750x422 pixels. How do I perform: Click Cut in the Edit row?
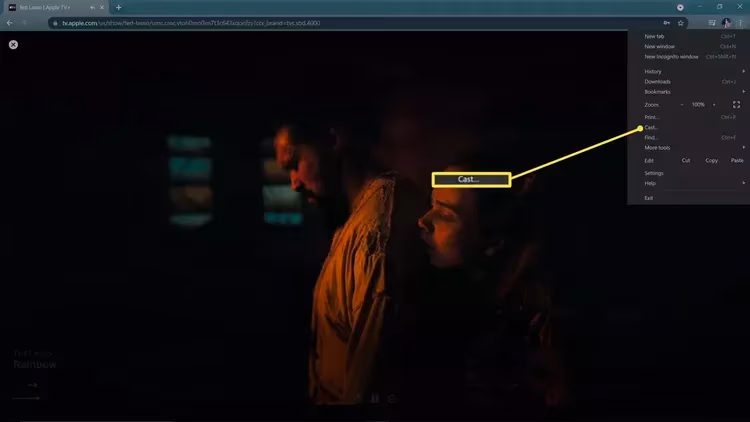pos(686,161)
